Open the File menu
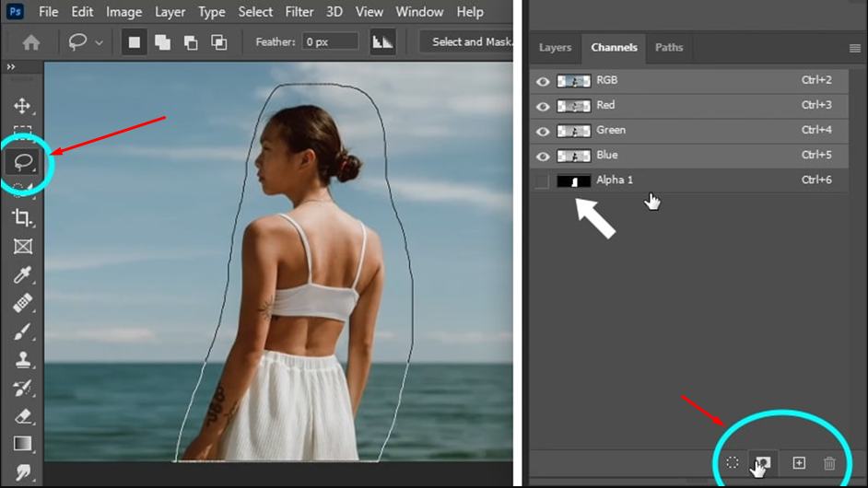868x488 pixels. (48, 12)
